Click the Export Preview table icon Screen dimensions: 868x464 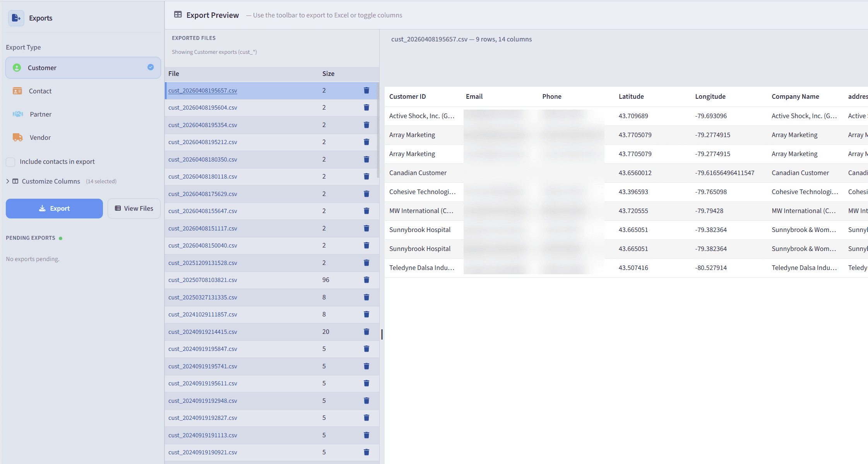tap(178, 15)
